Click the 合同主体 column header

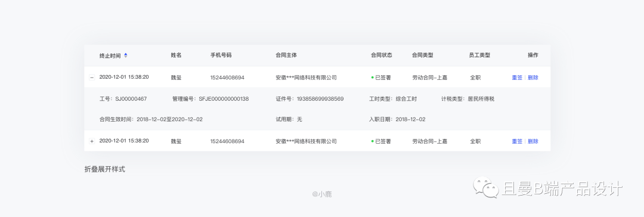(x=286, y=55)
